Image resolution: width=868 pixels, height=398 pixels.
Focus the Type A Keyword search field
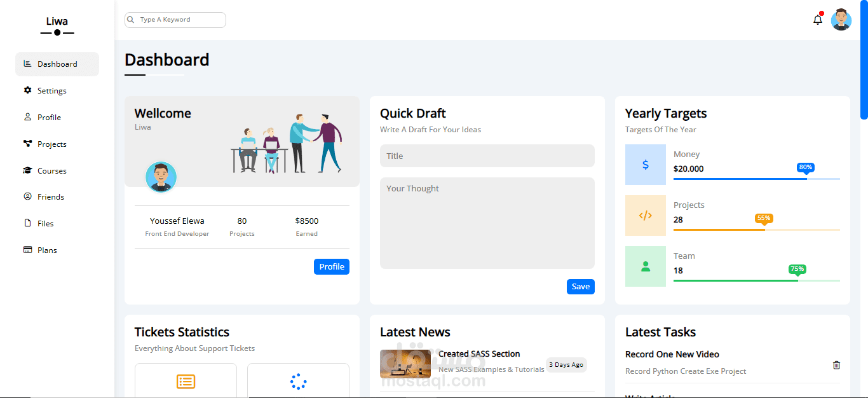(x=175, y=20)
